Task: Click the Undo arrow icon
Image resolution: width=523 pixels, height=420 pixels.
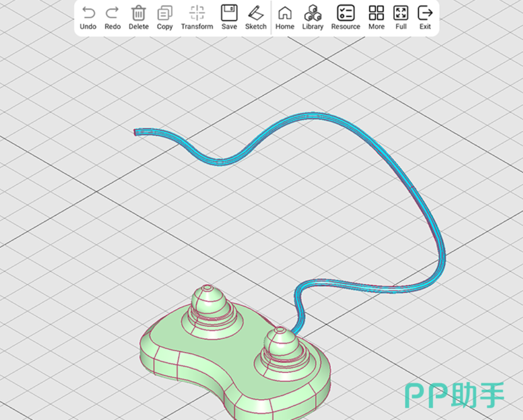Action: click(x=88, y=13)
